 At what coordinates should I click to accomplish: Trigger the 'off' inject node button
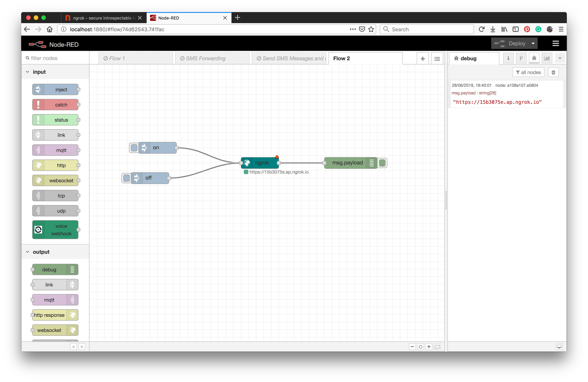pos(127,178)
